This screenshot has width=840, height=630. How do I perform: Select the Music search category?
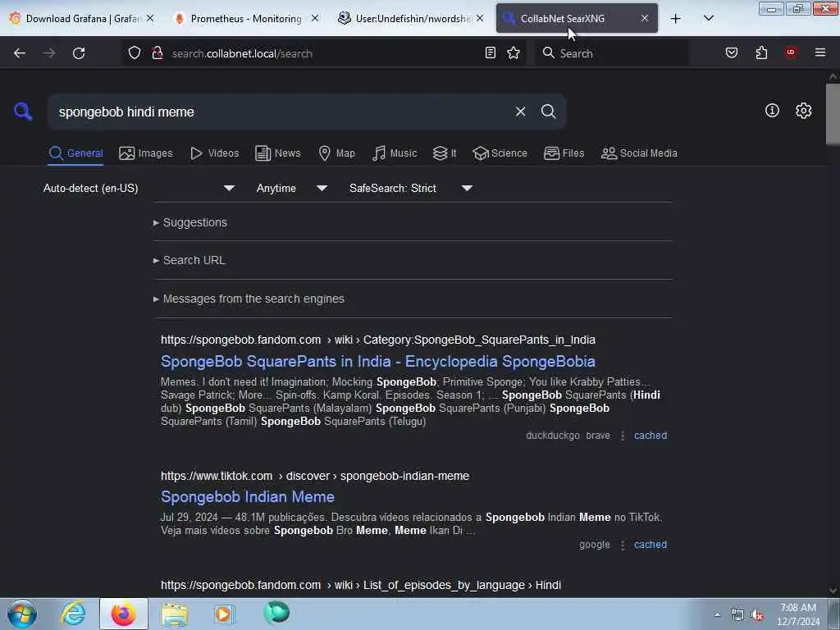point(395,153)
